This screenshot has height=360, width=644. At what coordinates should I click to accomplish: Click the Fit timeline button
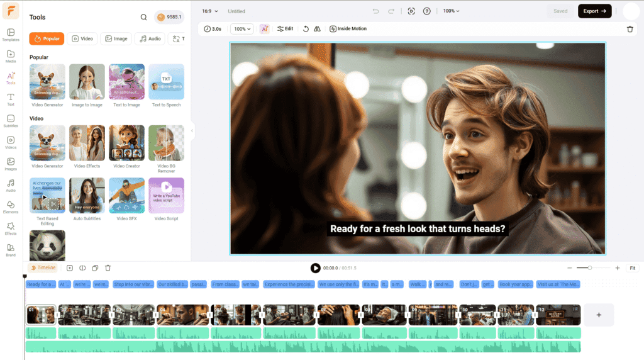(x=633, y=268)
